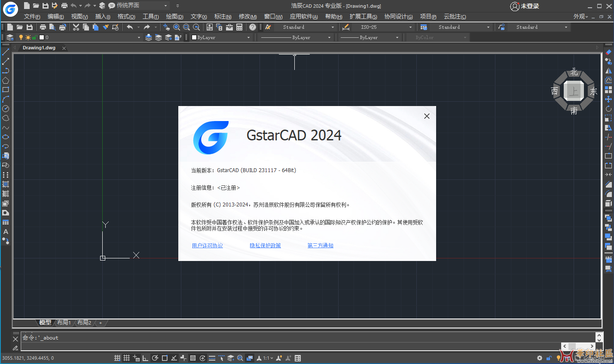Screen dimensions: 614x364
Task: Open the text style Standard dropdown
Action: 333,27
